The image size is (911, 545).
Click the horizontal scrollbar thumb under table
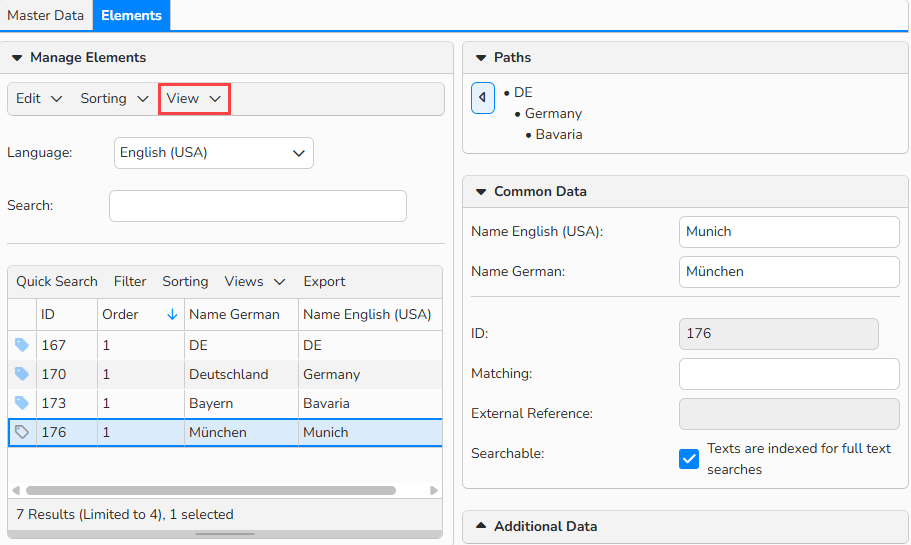click(x=211, y=490)
